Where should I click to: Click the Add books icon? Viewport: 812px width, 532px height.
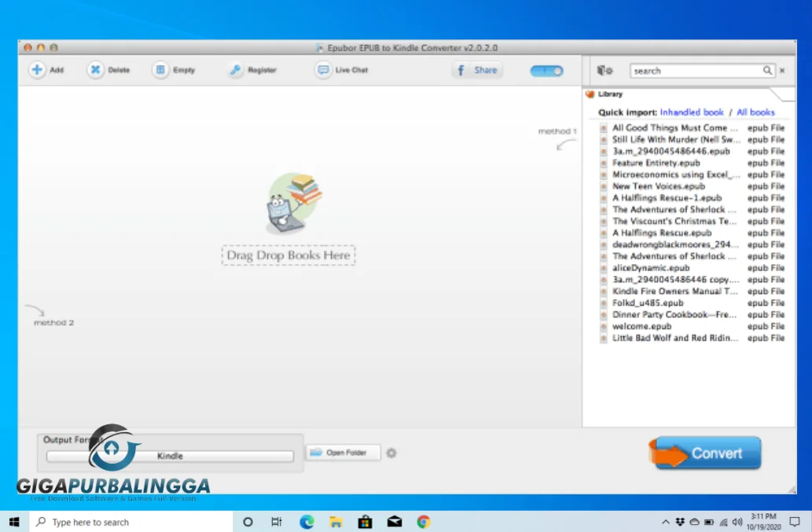(37, 69)
